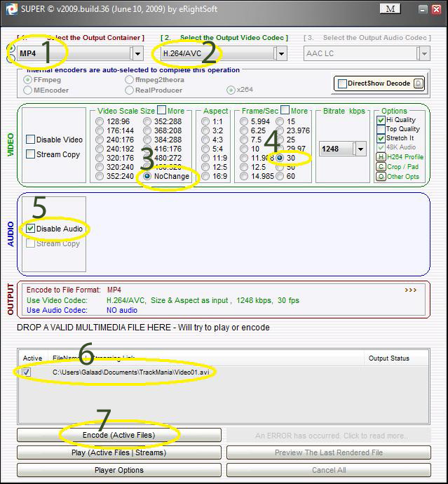Viewport: 448px width, 484px height.
Task: Select the 1:1 aspect ratio
Action: 205,121
